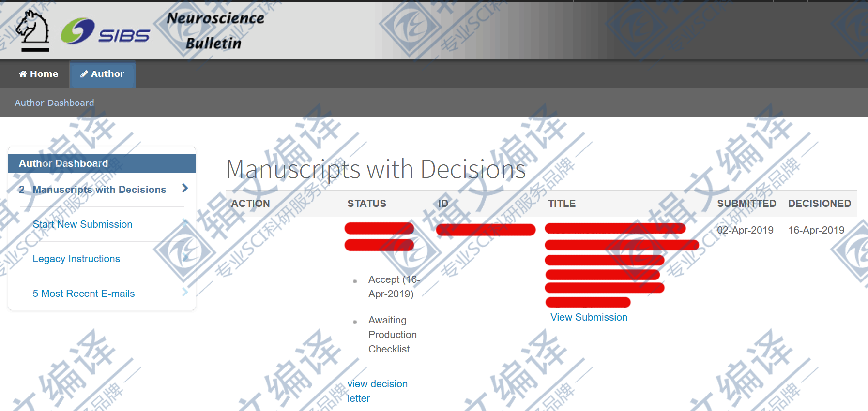
Task: Go to the Home tab
Action: pyautogui.click(x=38, y=74)
